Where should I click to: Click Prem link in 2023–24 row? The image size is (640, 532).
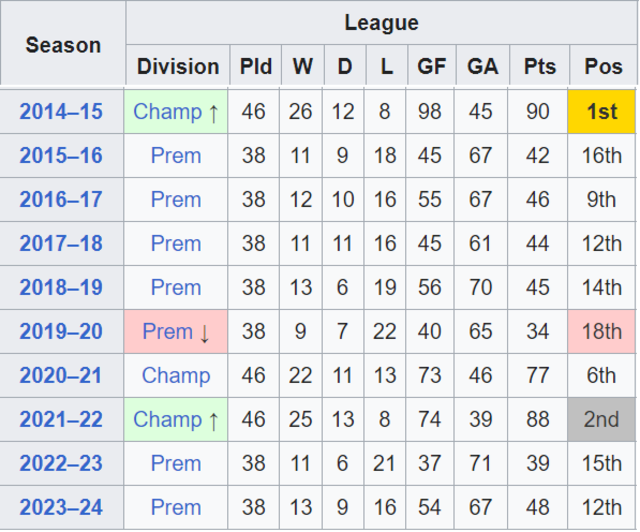[x=176, y=508]
